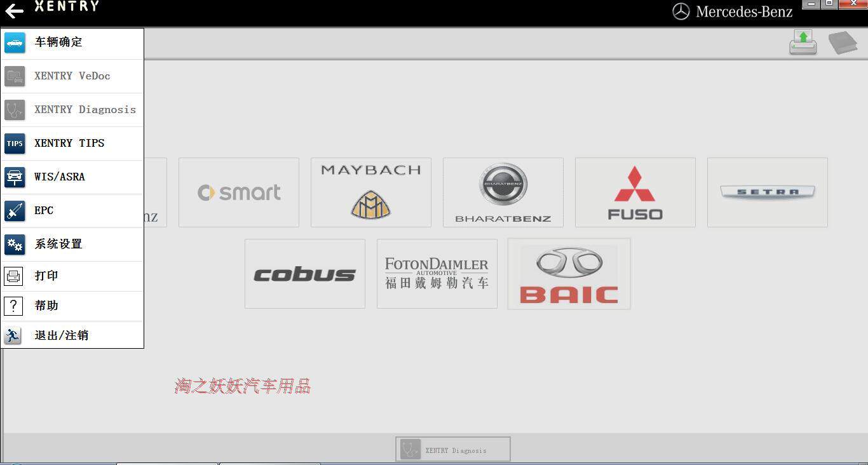
Task: Select the Maybach brand tile
Action: tap(371, 192)
